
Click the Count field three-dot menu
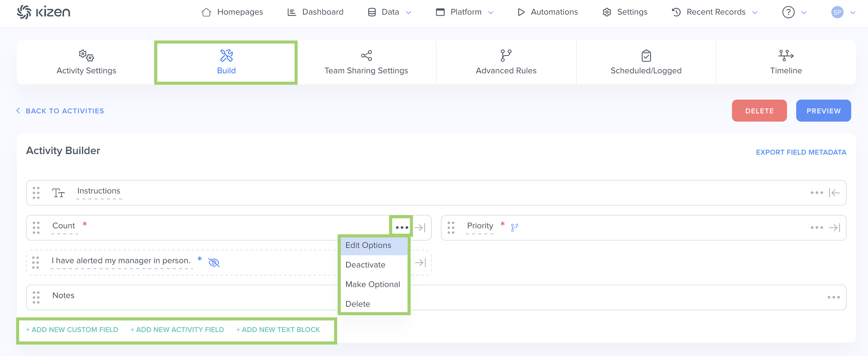tap(402, 227)
